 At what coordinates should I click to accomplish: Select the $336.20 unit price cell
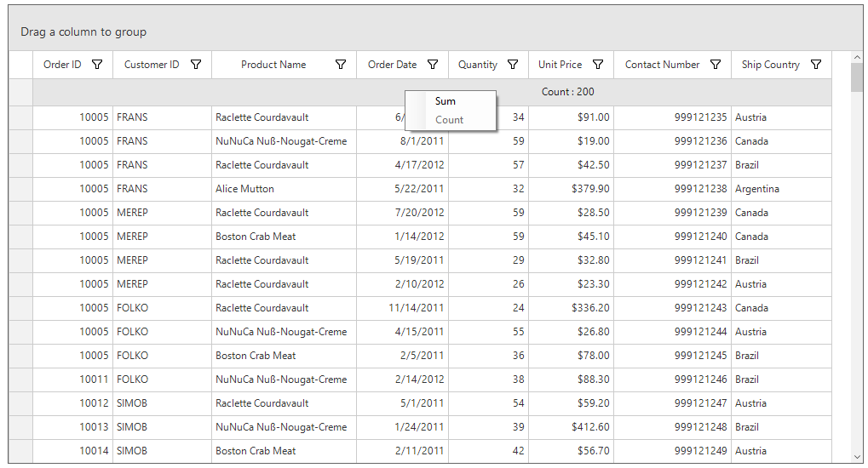tap(571, 307)
